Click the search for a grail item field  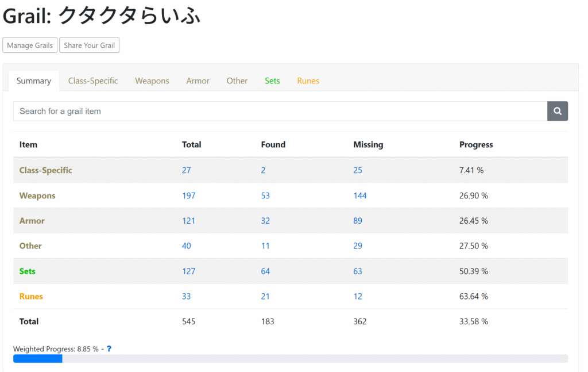click(x=280, y=111)
